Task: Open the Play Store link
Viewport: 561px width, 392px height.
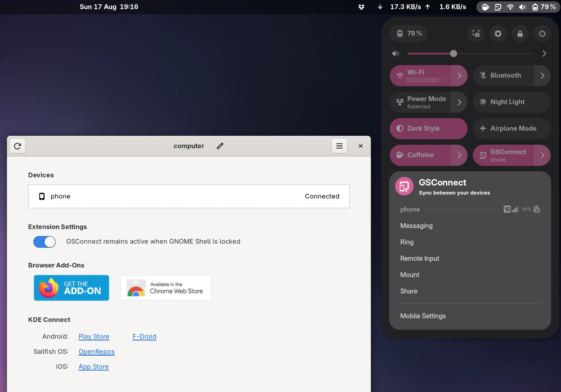Action: (94, 336)
